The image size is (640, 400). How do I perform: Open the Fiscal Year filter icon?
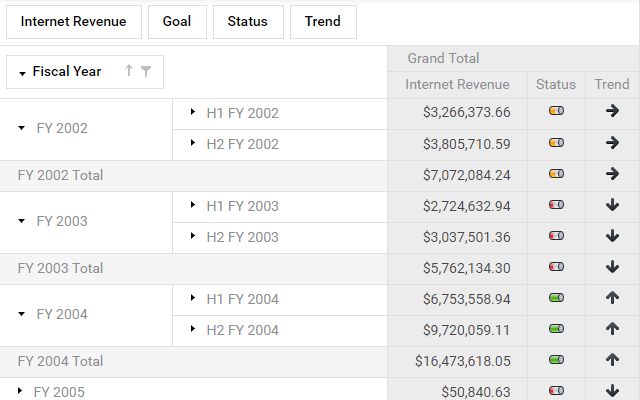(x=146, y=71)
